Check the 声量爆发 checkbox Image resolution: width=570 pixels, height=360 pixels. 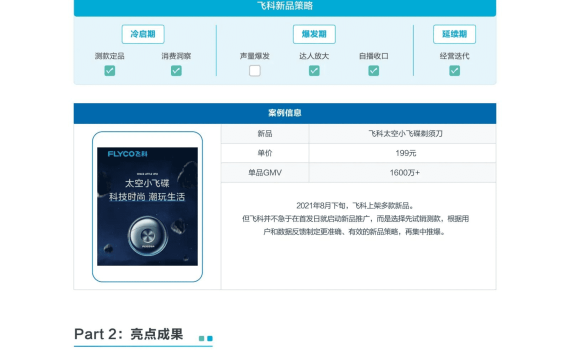click(254, 71)
